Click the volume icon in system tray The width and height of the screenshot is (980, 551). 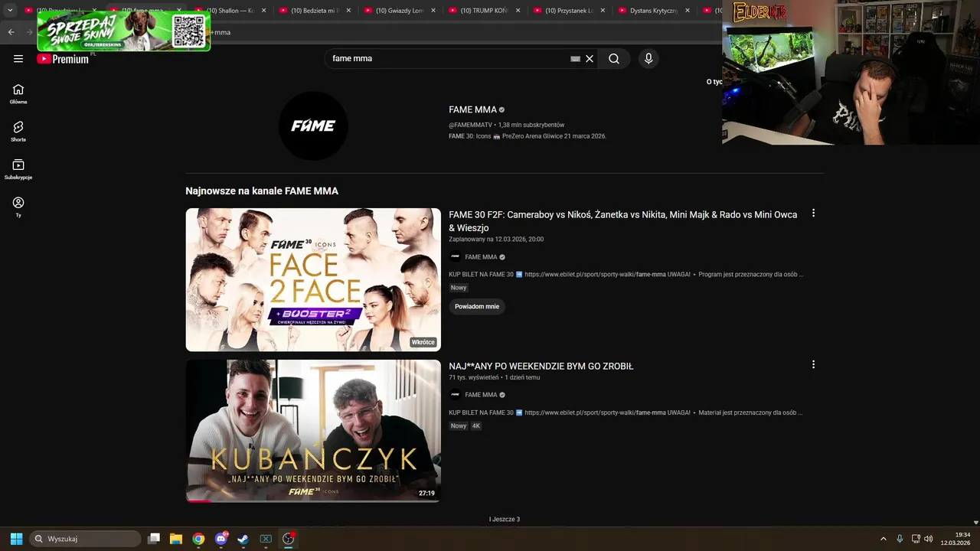[x=929, y=539]
